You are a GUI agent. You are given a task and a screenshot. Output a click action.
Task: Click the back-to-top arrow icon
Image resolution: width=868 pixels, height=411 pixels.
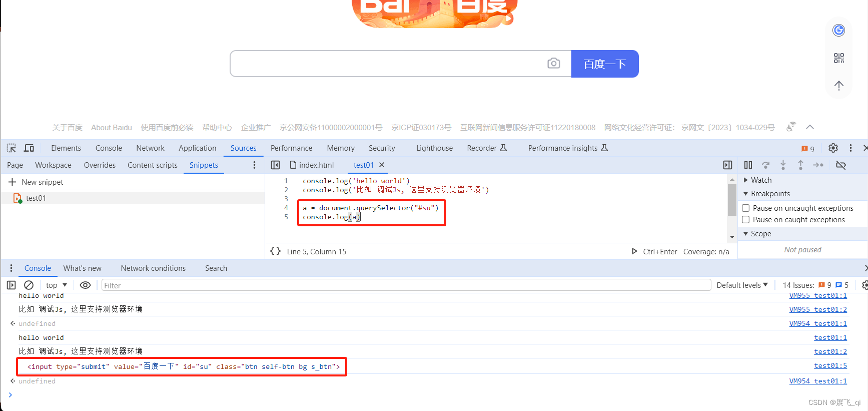click(x=839, y=86)
